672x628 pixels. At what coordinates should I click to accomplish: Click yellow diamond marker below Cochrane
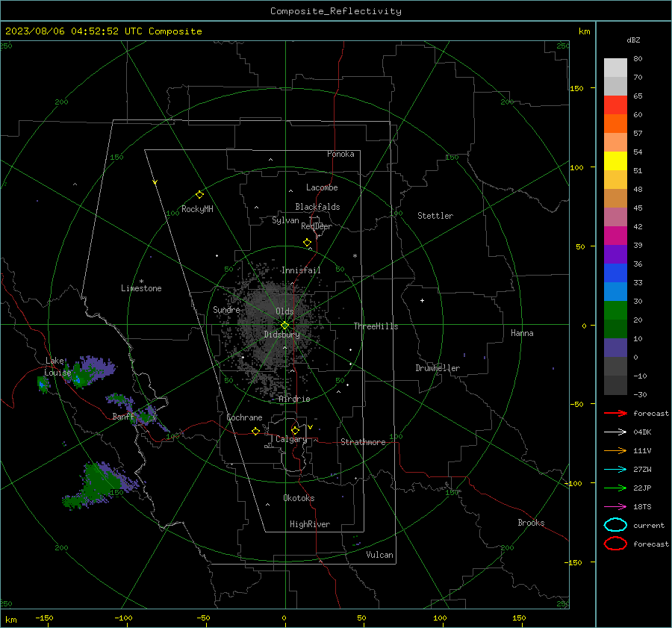pyautogui.click(x=255, y=431)
